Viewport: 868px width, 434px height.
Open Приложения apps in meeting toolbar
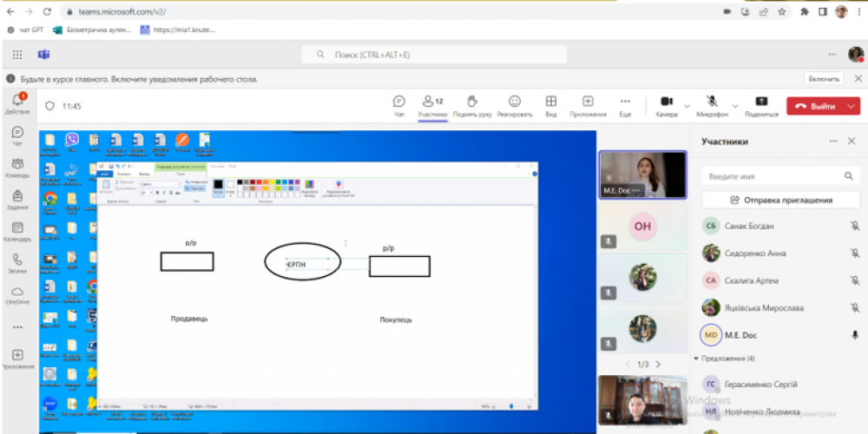tap(588, 105)
